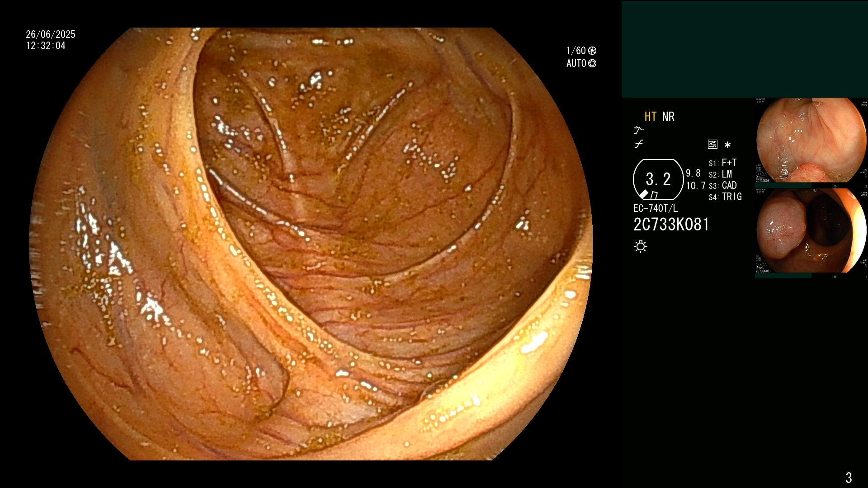Click the S3: CAD switch assignment
The image size is (868, 488).
pos(723,185)
